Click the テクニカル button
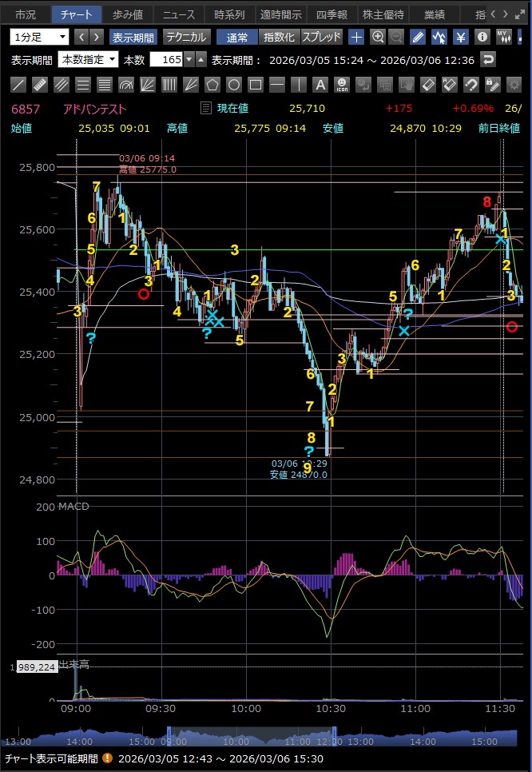532x772 pixels. click(186, 37)
